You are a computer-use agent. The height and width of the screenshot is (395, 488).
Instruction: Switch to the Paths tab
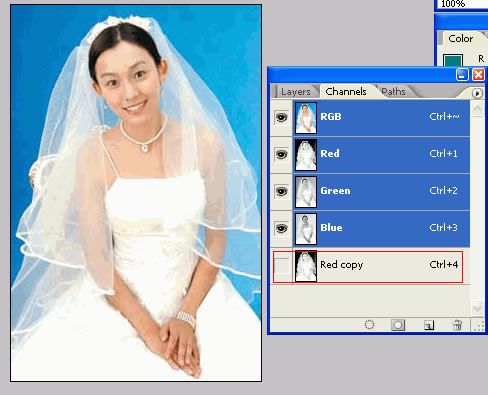[393, 92]
